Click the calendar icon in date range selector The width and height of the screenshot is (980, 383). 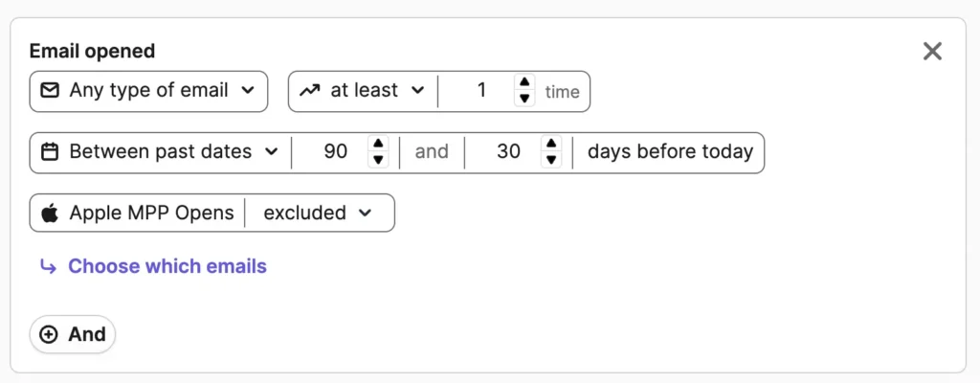tap(50, 152)
